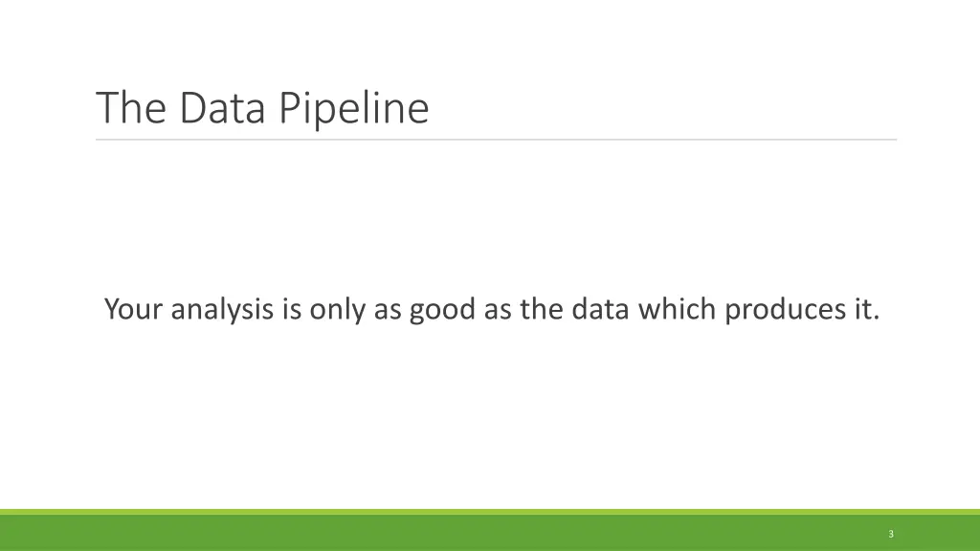Click the word 'The' in the title
This screenshot has width=980, height=551.
(133, 108)
